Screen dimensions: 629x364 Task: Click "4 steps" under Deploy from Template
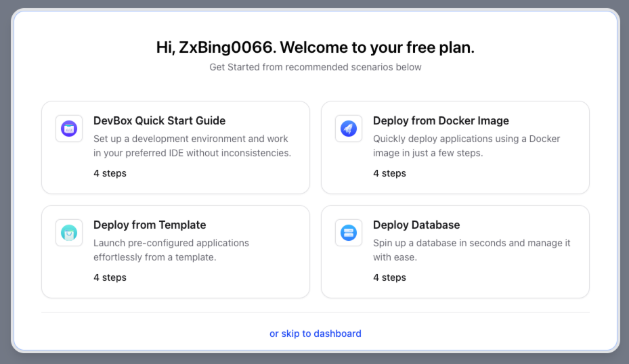110,277
